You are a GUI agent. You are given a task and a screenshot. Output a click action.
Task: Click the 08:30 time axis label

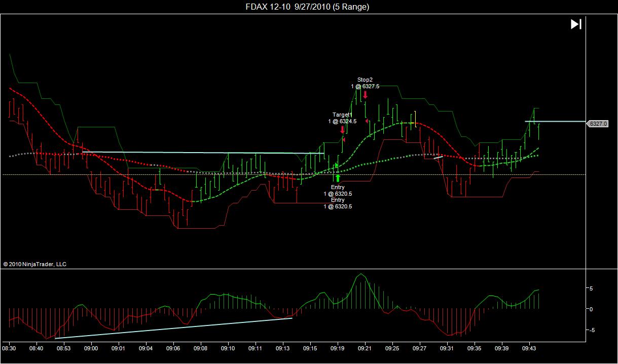pos(9,349)
